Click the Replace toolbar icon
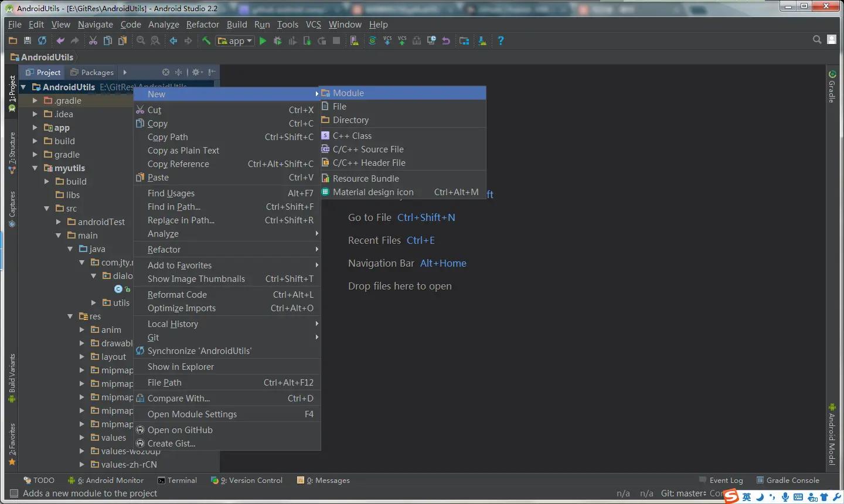844x504 pixels. 155,40
